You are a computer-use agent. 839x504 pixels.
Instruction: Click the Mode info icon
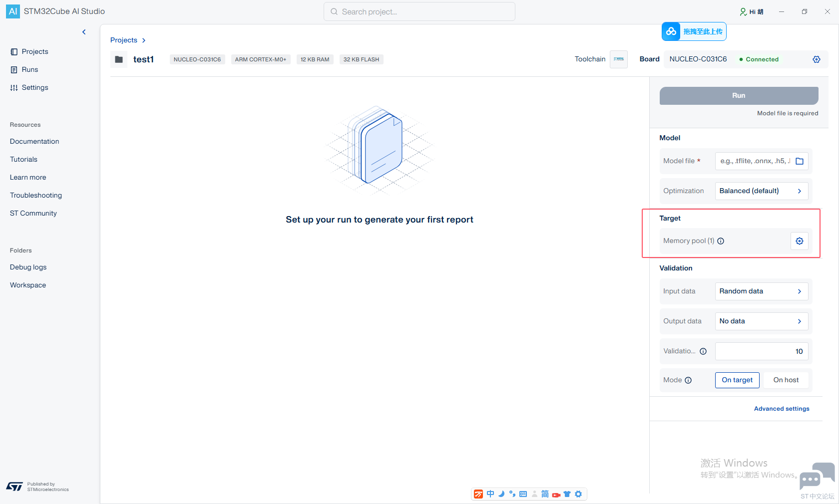688,380
